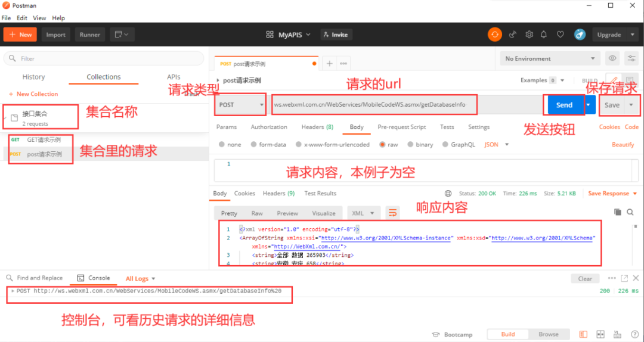This screenshot has height=342, width=644.
Task: Open the user avatar menu
Action: point(580,35)
